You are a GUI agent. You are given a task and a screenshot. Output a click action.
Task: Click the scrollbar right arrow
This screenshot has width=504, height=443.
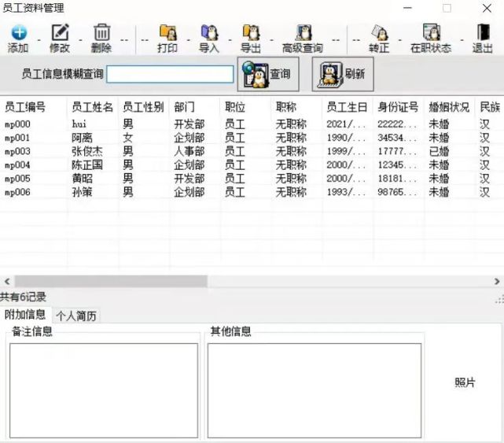[497, 282]
